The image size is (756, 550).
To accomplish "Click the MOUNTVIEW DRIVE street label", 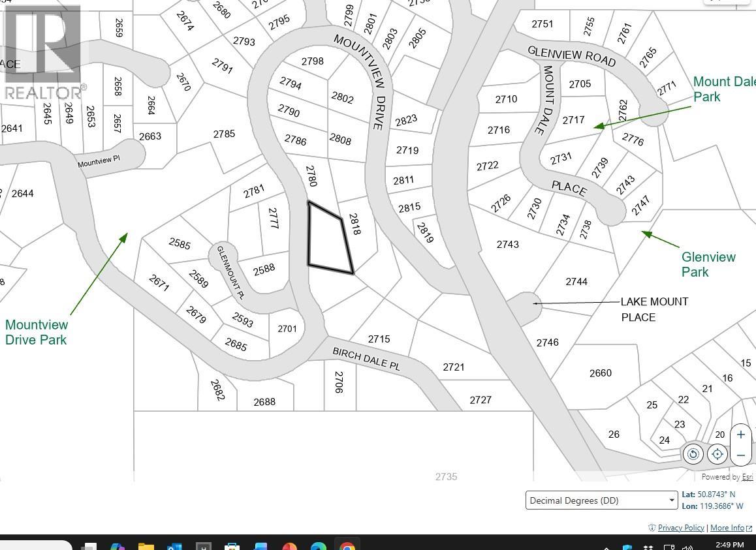I will (x=360, y=82).
